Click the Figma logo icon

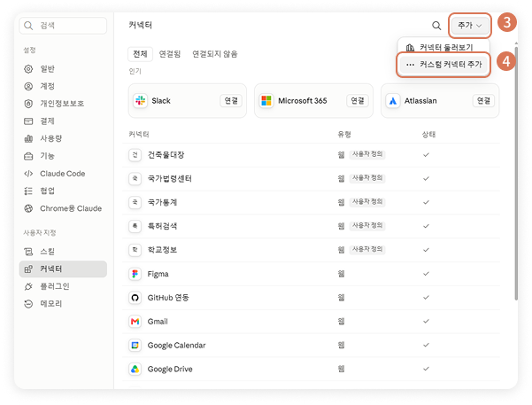[x=135, y=274]
